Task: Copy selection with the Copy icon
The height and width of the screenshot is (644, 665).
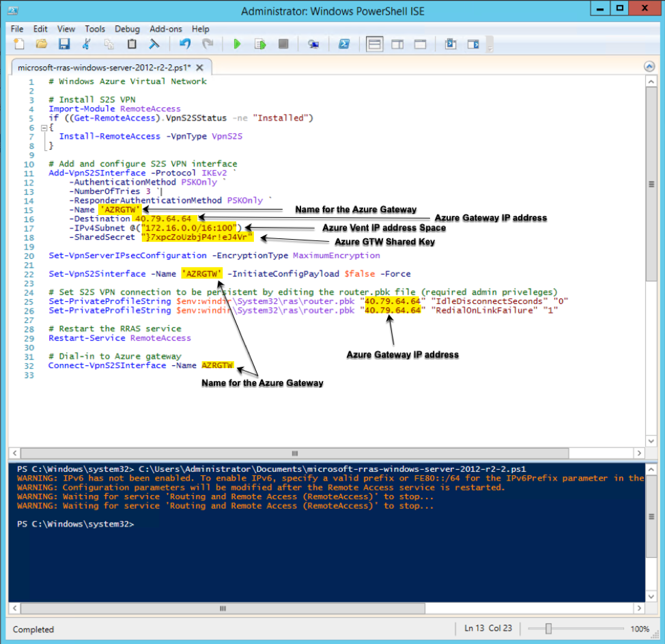Action: [x=109, y=44]
